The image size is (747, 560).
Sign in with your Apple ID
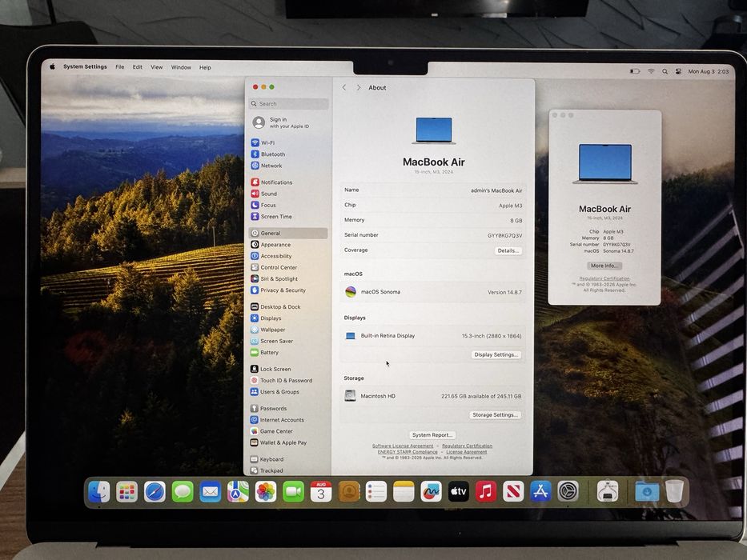tap(288, 123)
